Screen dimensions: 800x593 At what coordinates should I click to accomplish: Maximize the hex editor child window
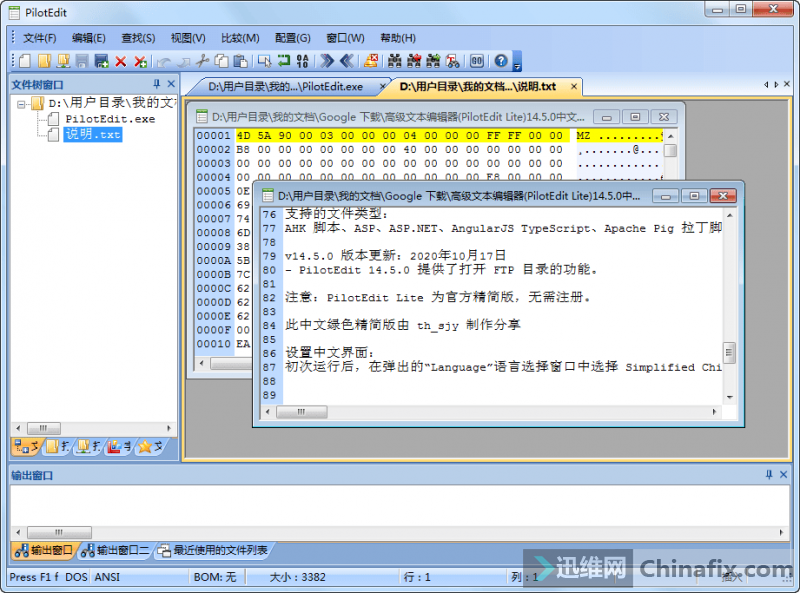click(x=635, y=117)
